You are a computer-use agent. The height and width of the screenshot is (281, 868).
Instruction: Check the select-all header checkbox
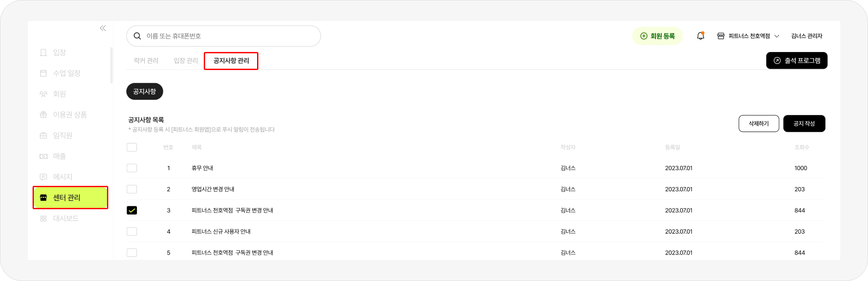132,147
